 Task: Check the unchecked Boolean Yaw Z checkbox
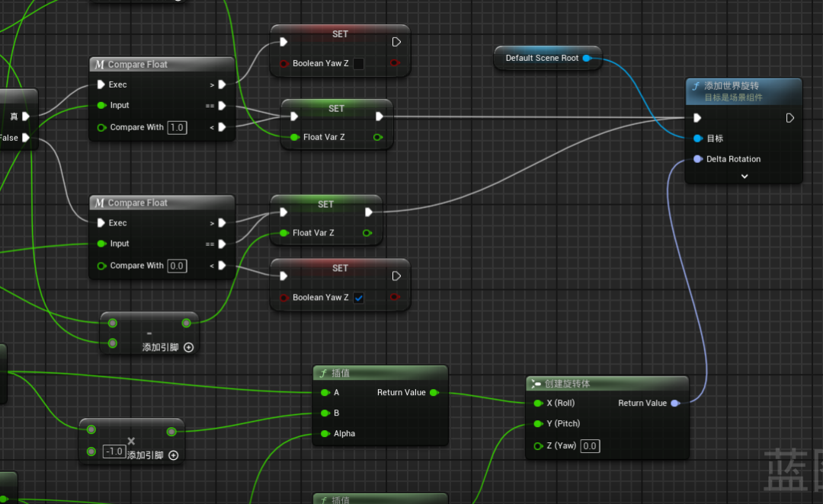[358, 63]
